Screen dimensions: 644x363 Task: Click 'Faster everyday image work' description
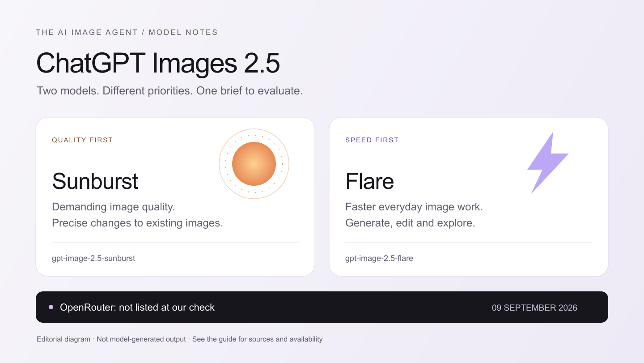414,207
